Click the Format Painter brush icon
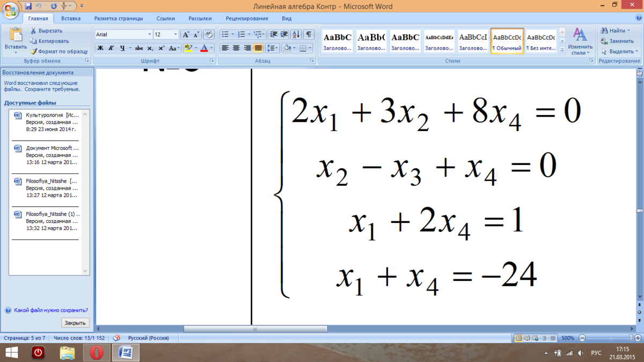Viewport: 644px width, 362px height. point(34,52)
